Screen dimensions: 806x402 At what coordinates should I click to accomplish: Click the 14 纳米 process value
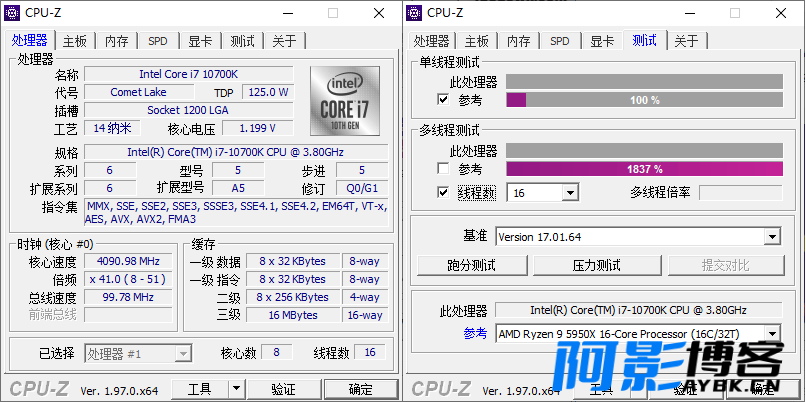[112, 128]
